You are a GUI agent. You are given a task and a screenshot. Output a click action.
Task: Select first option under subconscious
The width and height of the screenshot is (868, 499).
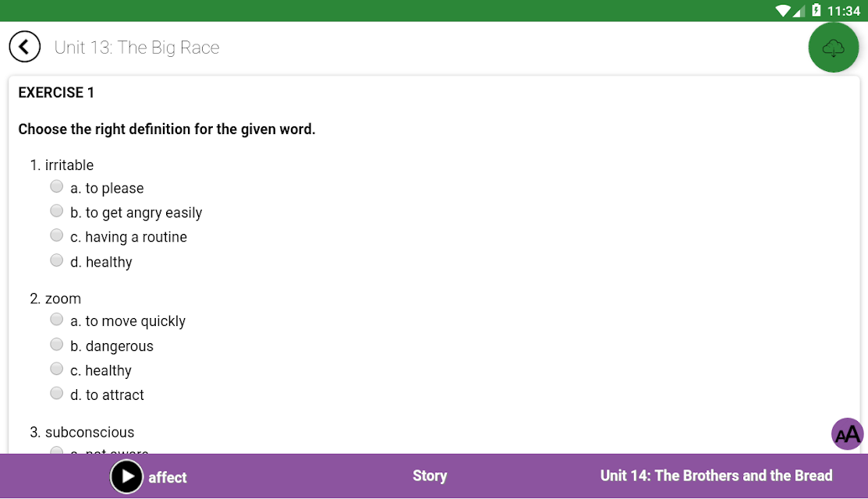point(56,451)
